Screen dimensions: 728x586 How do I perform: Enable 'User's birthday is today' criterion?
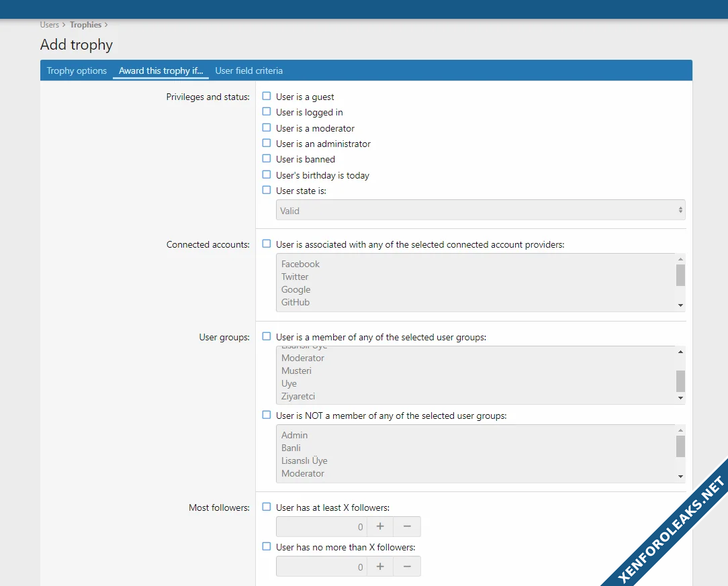267,175
